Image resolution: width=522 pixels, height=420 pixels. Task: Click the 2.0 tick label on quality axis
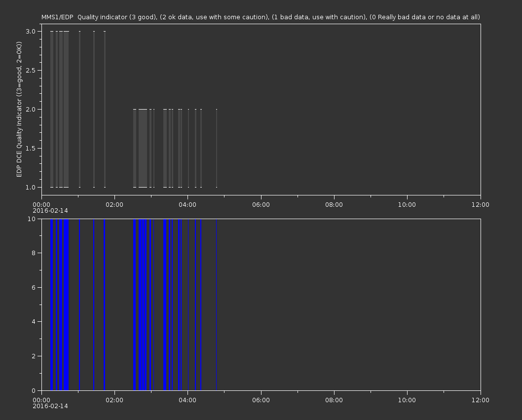[x=30, y=109]
